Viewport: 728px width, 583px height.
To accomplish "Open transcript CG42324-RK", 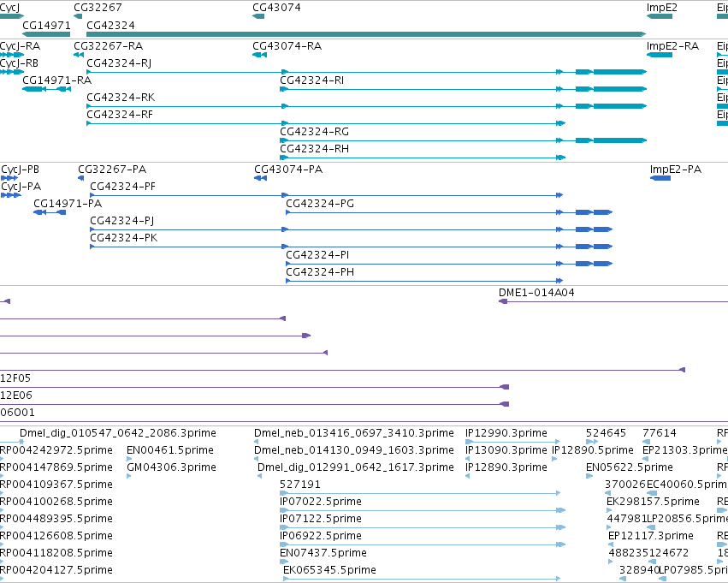I will [x=121, y=98].
